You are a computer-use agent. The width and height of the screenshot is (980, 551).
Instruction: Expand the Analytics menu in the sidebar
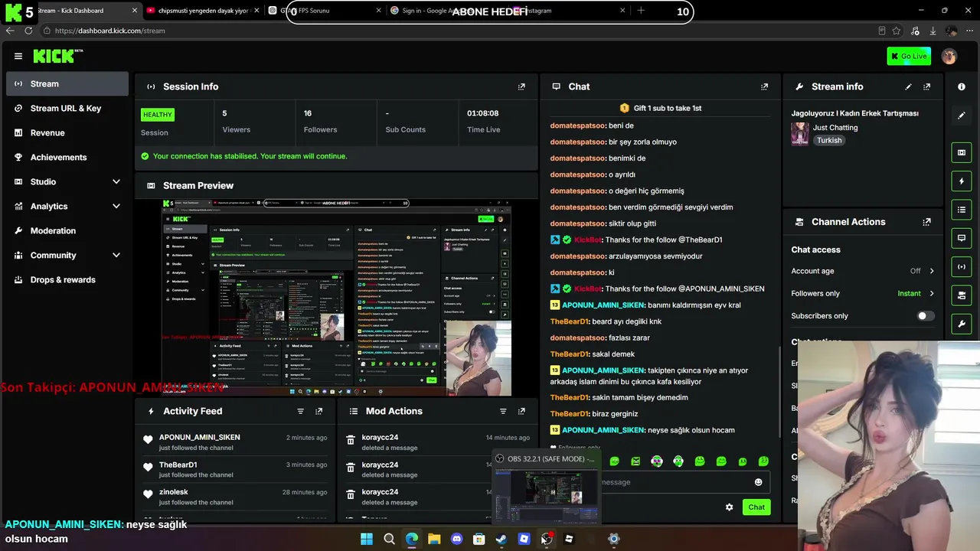click(x=67, y=206)
